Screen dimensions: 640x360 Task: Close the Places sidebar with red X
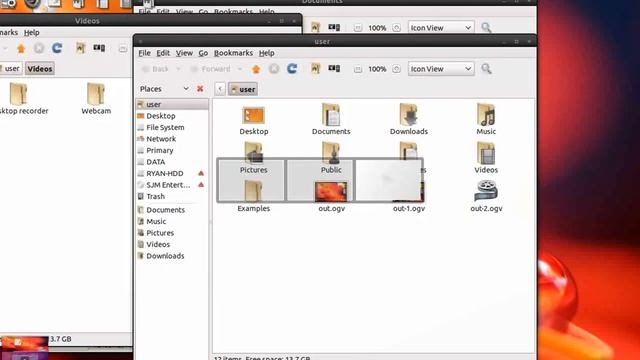(200, 89)
